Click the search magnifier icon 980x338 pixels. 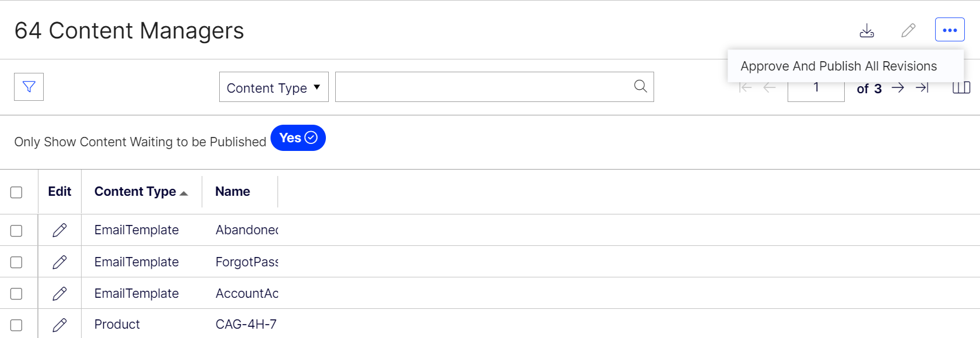coord(640,86)
